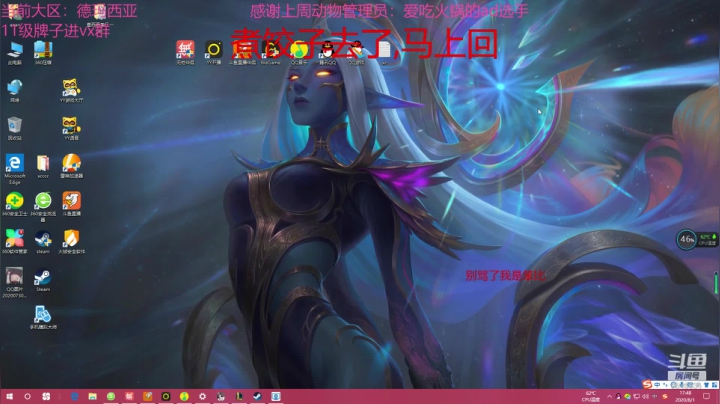Open the blue-white app after Steam in taskbar
The width and height of the screenshot is (720, 404).
coord(276,396)
